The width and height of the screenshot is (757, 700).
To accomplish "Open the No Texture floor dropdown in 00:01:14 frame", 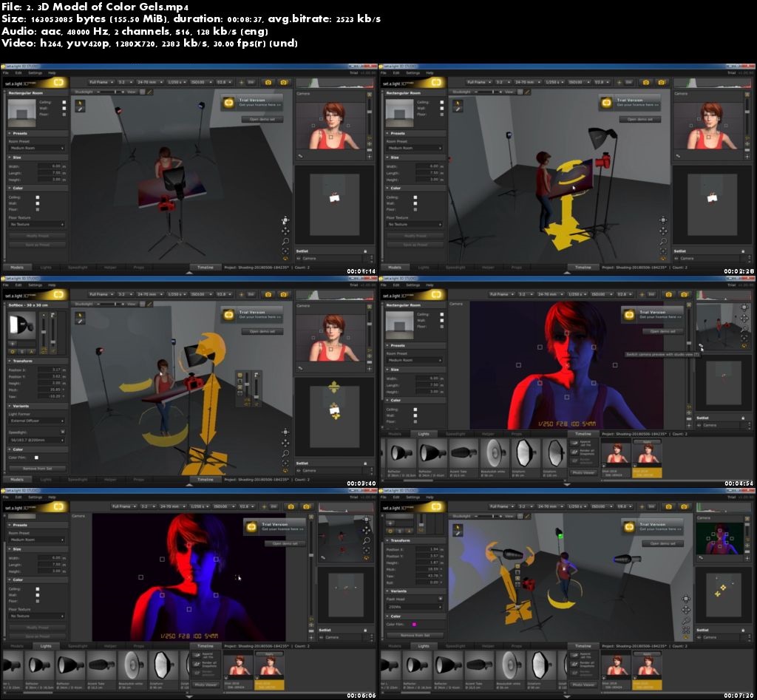I will (x=36, y=225).
